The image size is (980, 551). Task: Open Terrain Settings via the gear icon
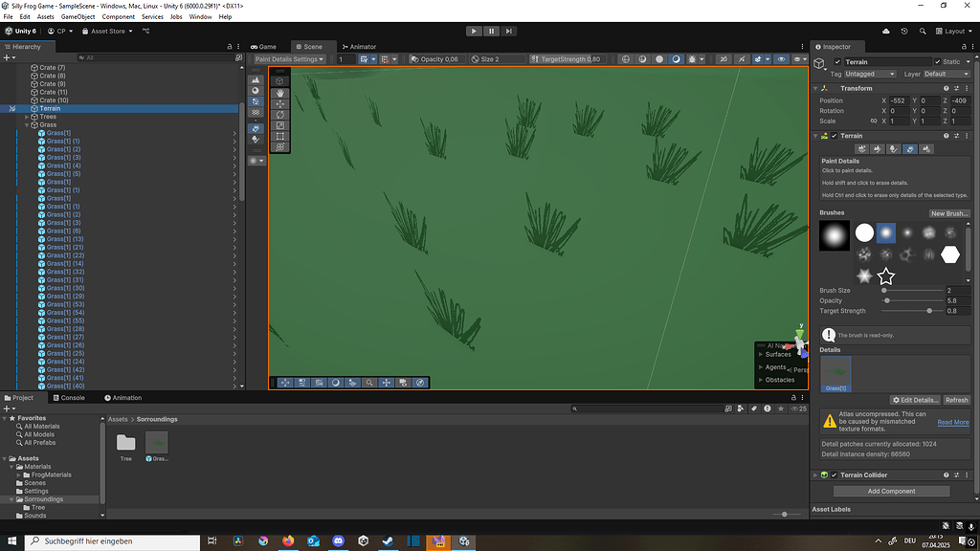click(x=927, y=149)
